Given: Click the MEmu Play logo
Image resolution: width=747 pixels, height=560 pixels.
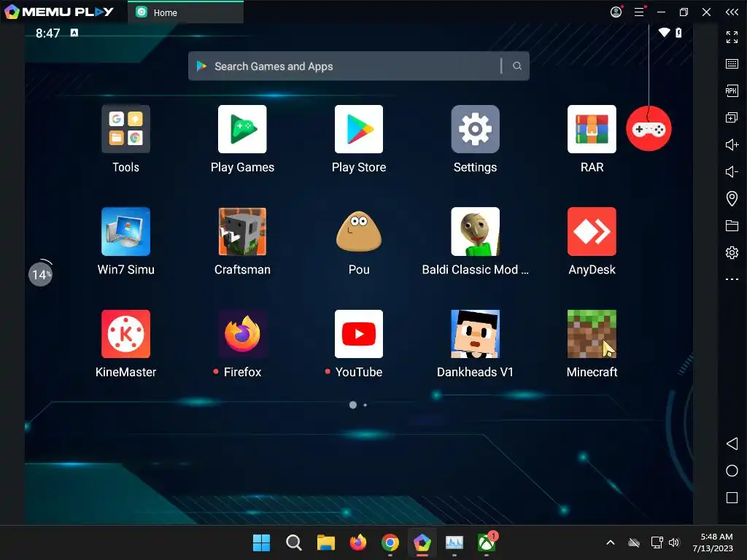Looking at the screenshot, I should (x=59, y=12).
